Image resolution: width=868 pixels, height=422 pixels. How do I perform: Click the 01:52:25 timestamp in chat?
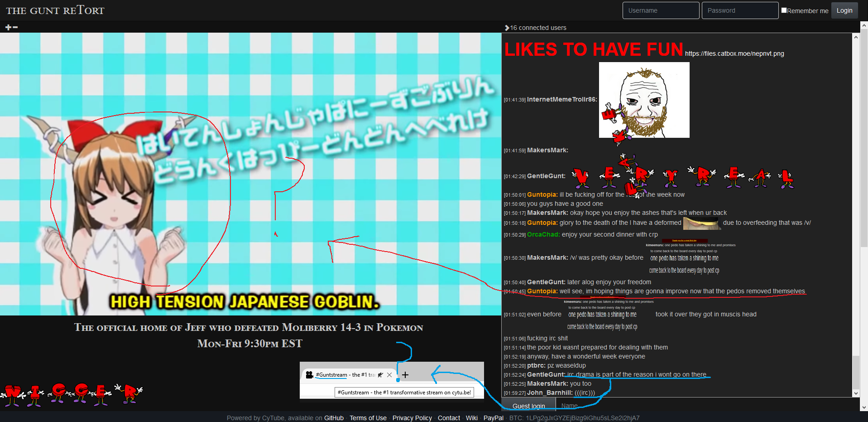pos(515,384)
